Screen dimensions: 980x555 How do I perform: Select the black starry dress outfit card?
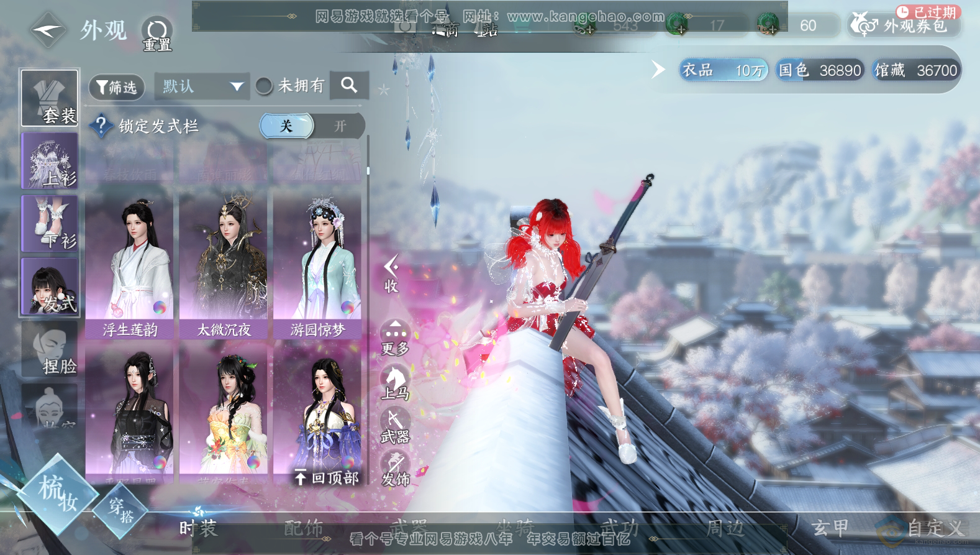point(130,413)
